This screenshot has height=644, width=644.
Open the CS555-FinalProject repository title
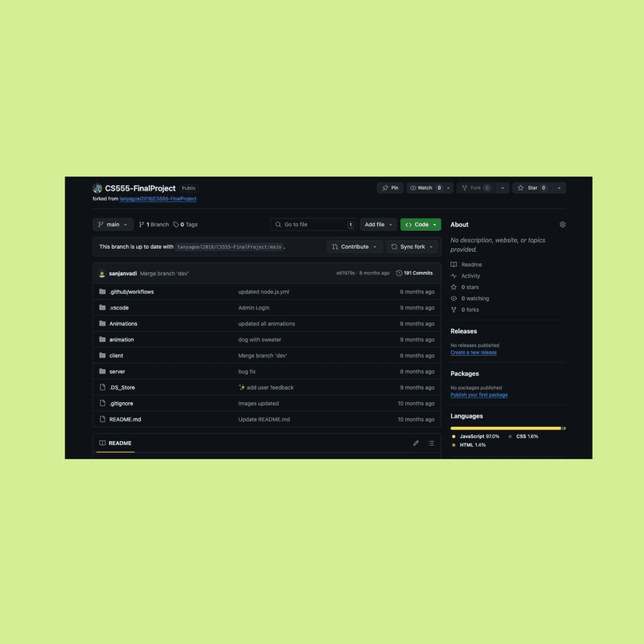pos(140,188)
